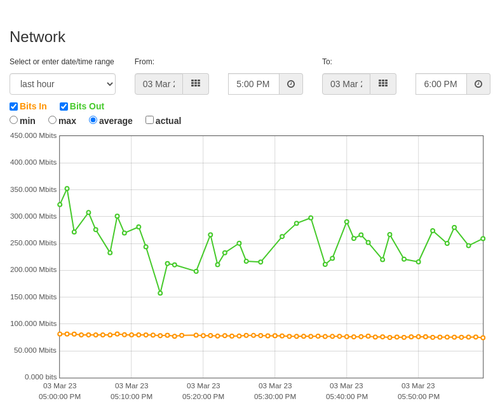Open the To date calendar picker icon
The height and width of the screenshot is (403, 500).
coord(383,84)
